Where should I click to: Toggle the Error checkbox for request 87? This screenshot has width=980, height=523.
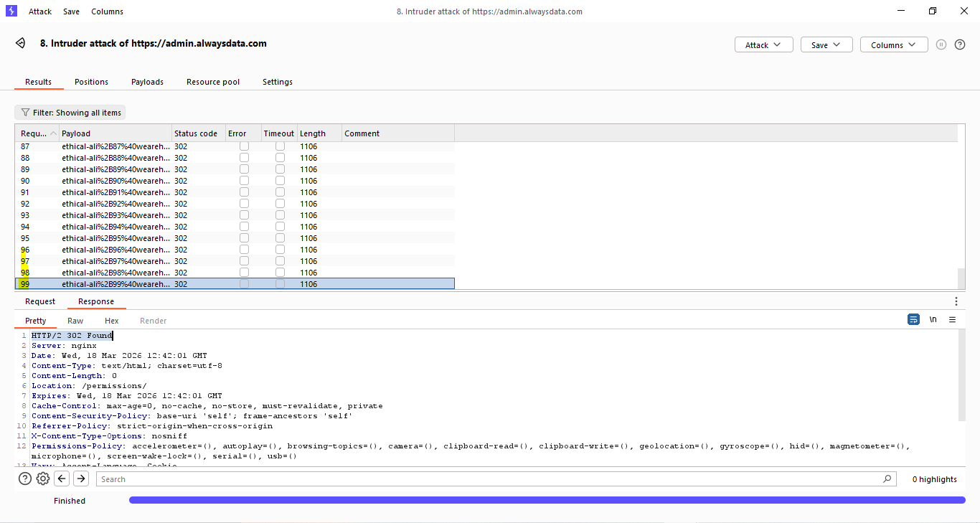pos(244,146)
